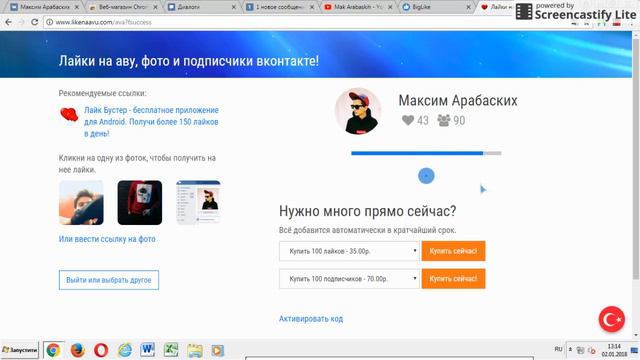Open the media player icon in the taskbar
The image size is (640, 360).
[x=218, y=350]
